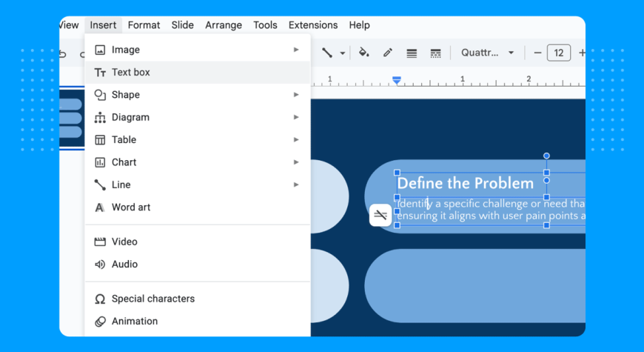Click the Audio speaker icon
Viewport: 644px width, 352px height.
(x=100, y=264)
